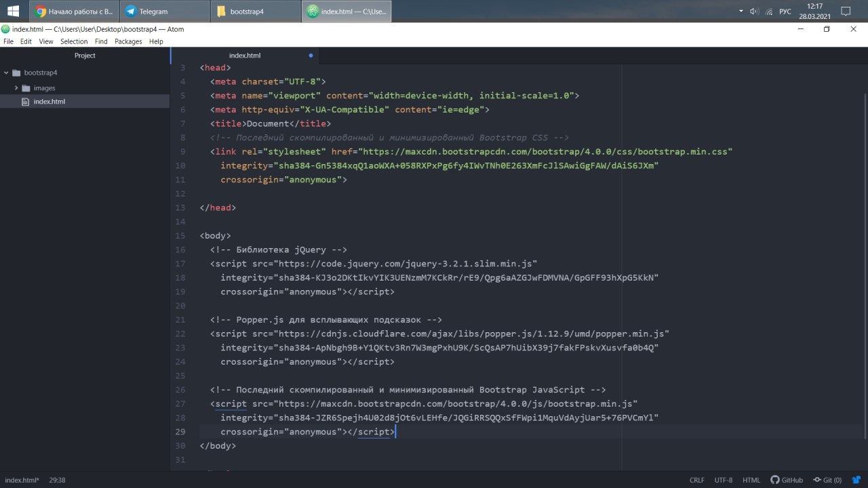The height and width of the screenshot is (488, 868).
Task: Change the HTML grammar selector
Action: coord(751,480)
